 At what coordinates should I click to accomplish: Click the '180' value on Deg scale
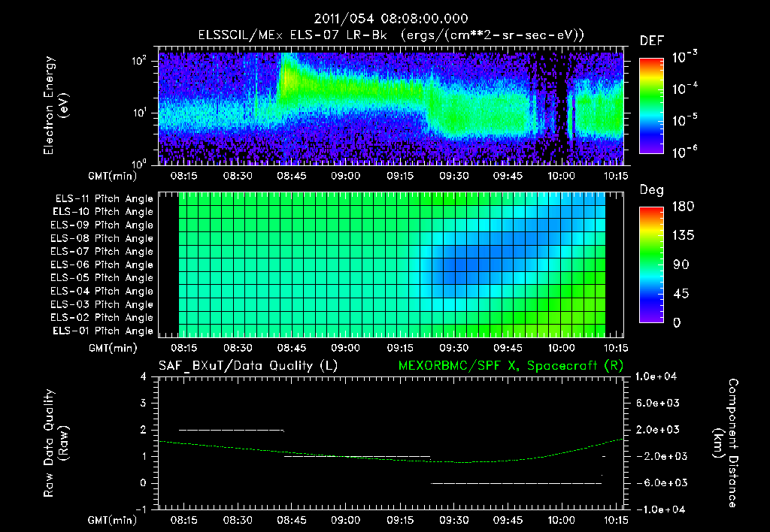pos(684,207)
